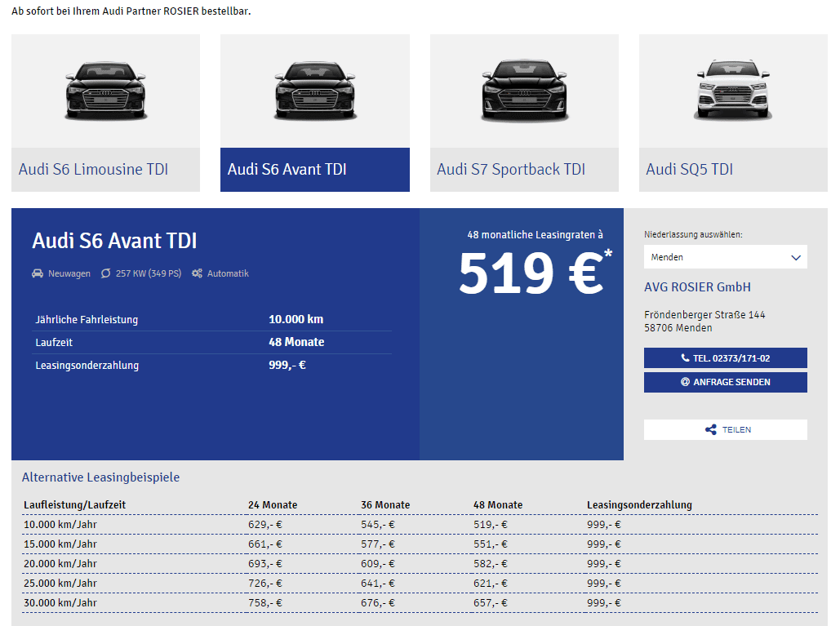The image size is (840, 626).
Task: Click the Audi S7 Sportback car image
Action: [524, 91]
